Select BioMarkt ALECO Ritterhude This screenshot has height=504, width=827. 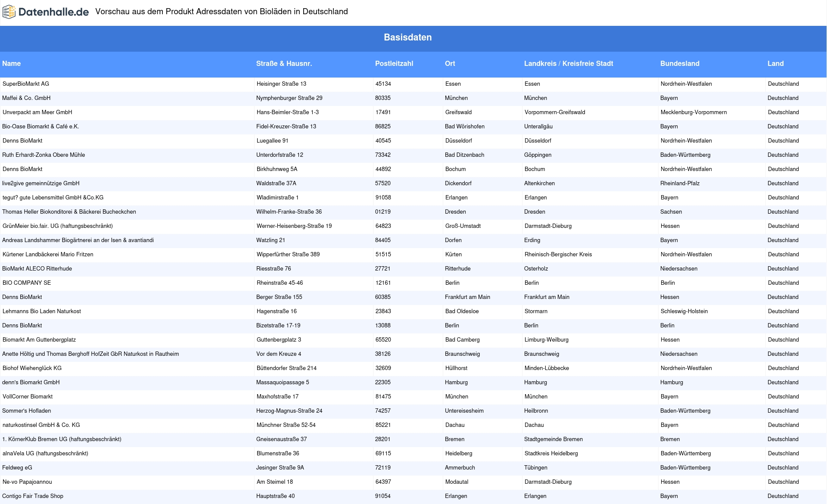37,269
